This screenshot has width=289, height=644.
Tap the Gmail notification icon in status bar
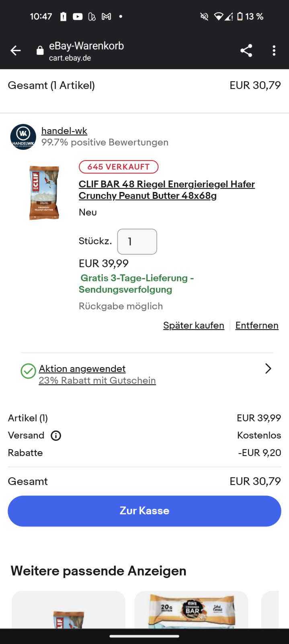107,17
